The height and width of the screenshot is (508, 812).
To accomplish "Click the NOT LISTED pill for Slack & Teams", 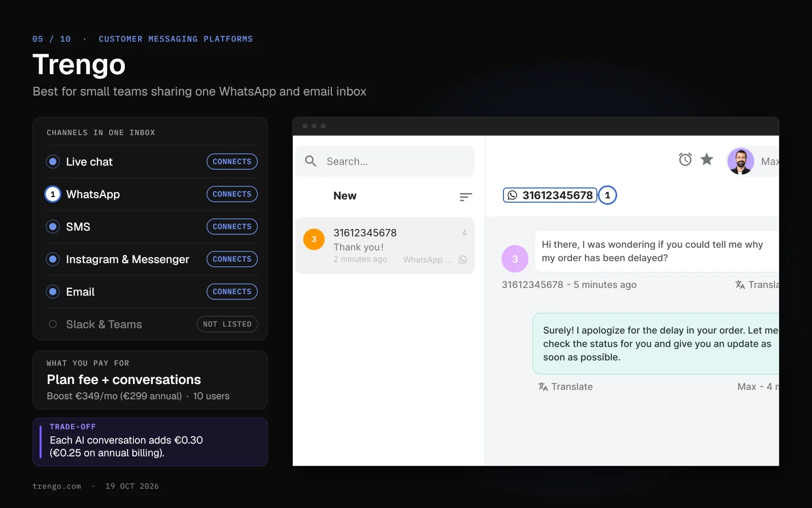I will pyautogui.click(x=227, y=324).
